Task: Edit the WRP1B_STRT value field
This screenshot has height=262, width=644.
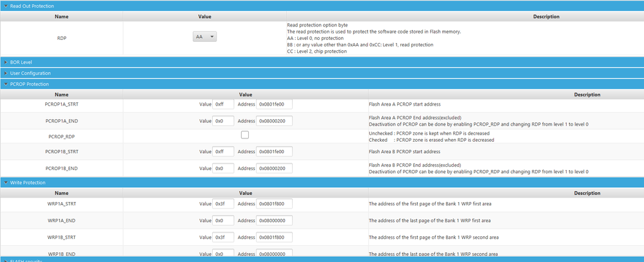Action: tap(223, 238)
